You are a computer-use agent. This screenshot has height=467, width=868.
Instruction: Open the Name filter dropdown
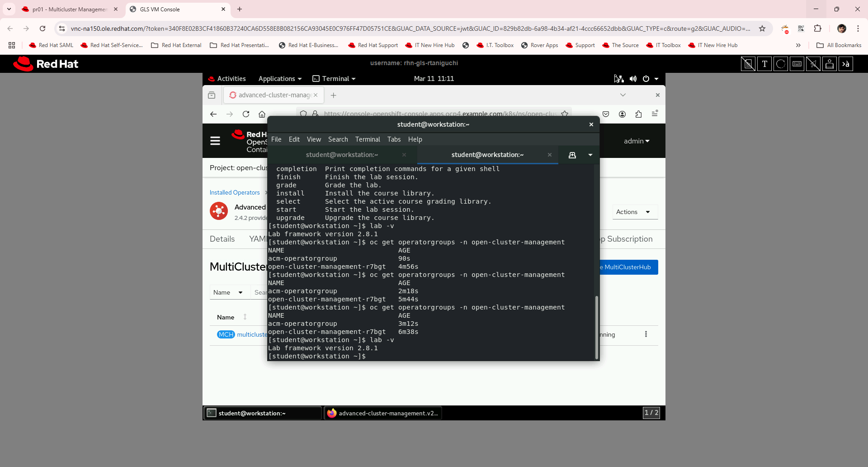click(x=230, y=292)
